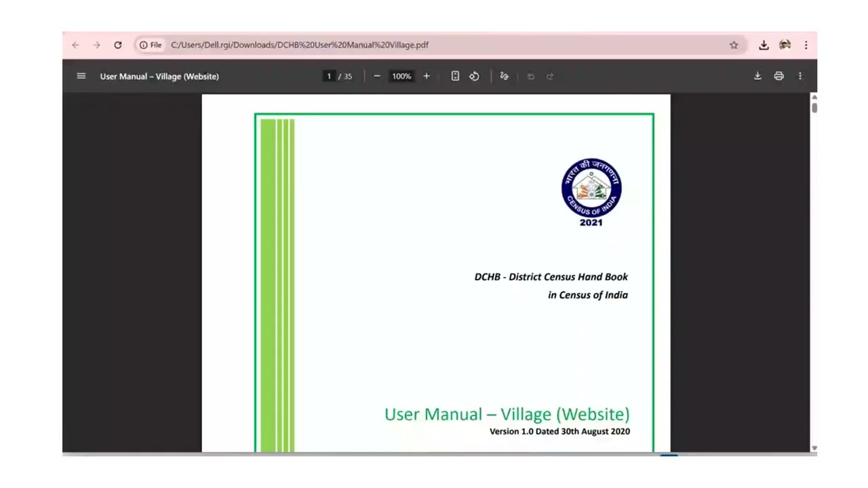This screenshot has height=488, width=868.
Task: Zoom in the PDF with plus button
Action: pos(427,76)
